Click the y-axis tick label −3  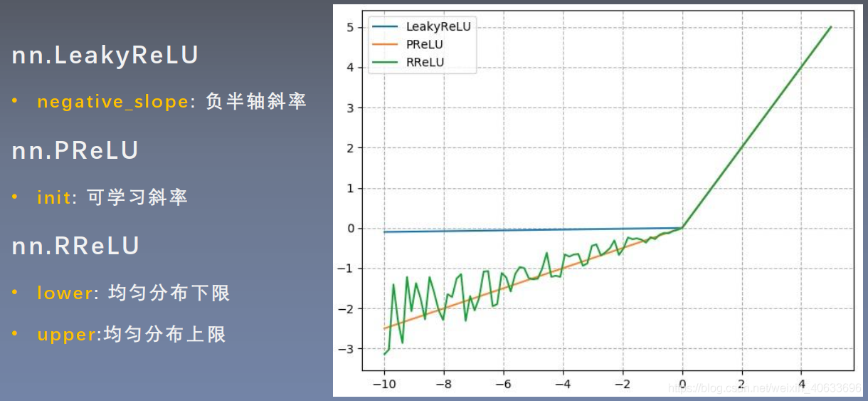pyautogui.click(x=347, y=348)
